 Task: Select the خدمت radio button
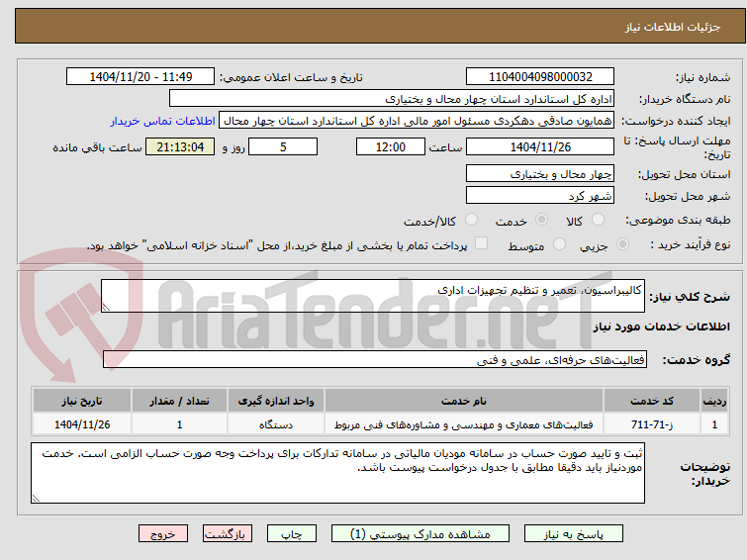click(x=541, y=220)
